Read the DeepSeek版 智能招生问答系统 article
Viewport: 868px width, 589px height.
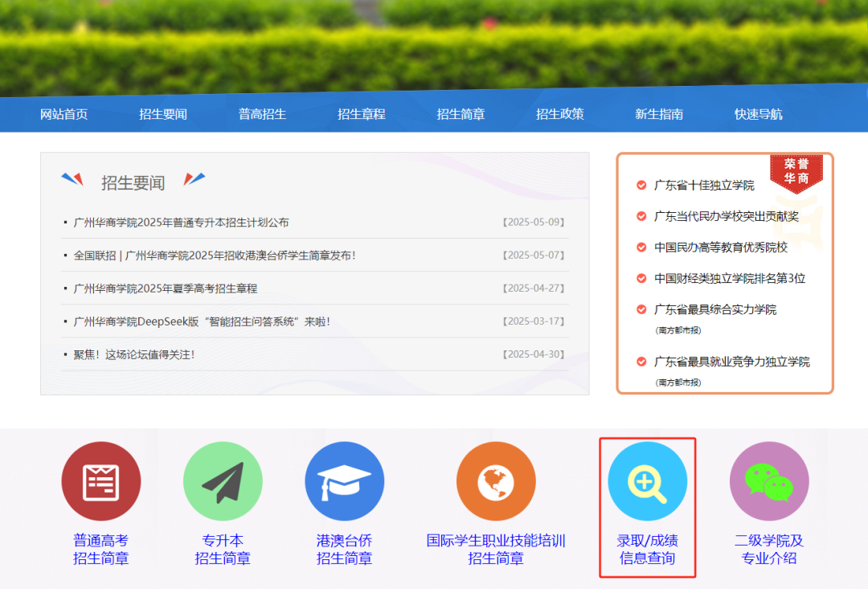pyautogui.click(x=202, y=321)
